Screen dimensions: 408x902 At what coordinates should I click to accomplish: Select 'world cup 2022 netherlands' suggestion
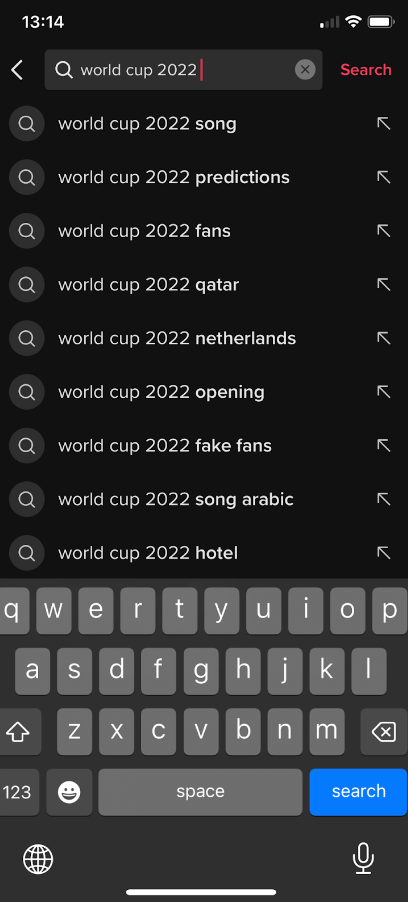pos(204,338)
